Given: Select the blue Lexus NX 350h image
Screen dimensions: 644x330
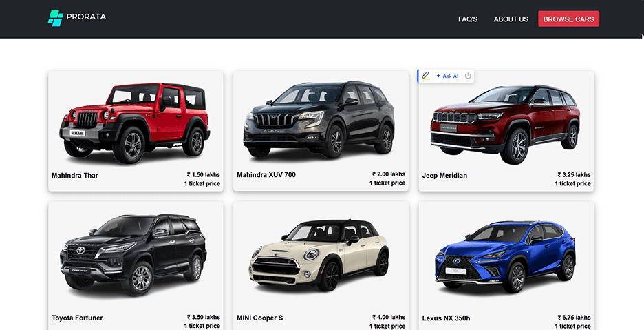Looking at the screenshot, I should 505,257.
